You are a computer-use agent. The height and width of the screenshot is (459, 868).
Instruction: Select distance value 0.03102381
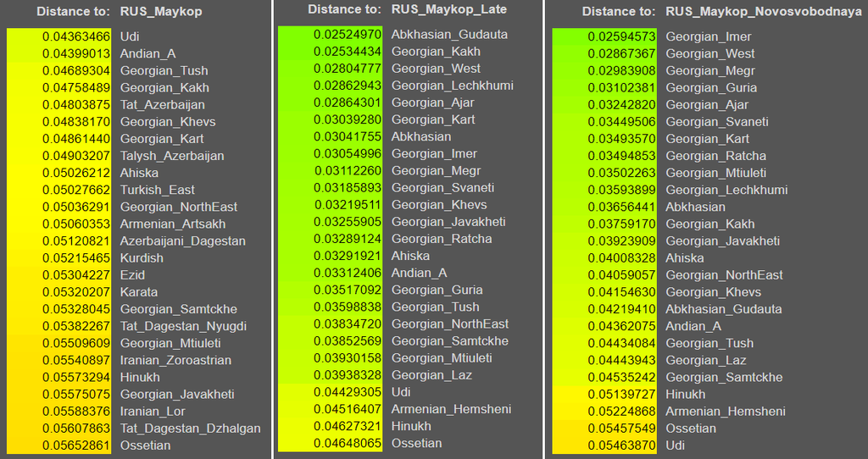621,88
